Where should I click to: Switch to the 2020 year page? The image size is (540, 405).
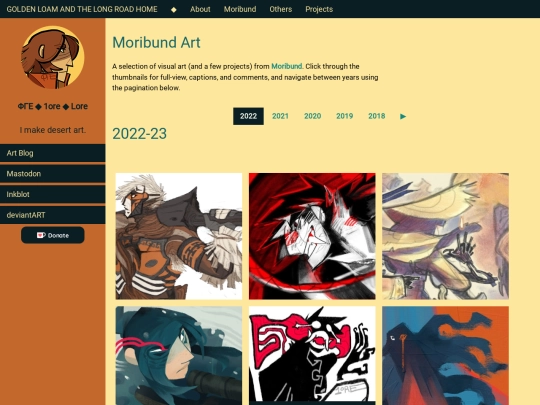[312, 116]
